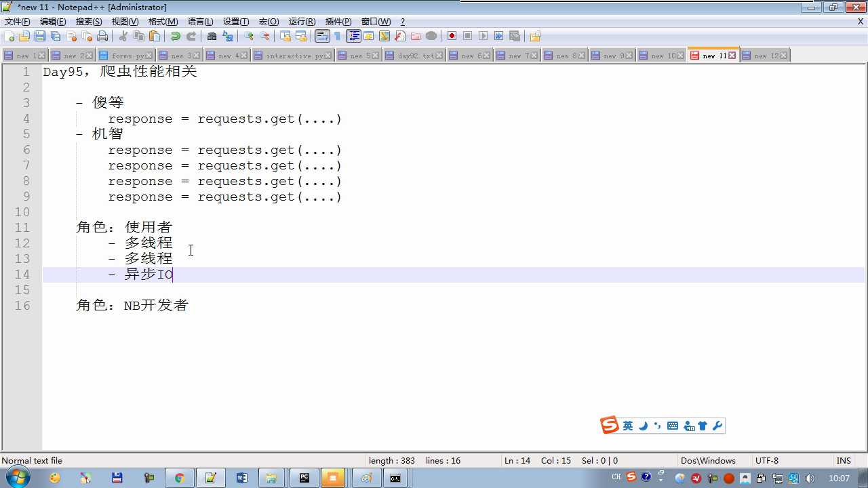Toggle Show All Characters pilcrow icon
The height and width of the screenshot is (488, 868).
coord(338,36)
